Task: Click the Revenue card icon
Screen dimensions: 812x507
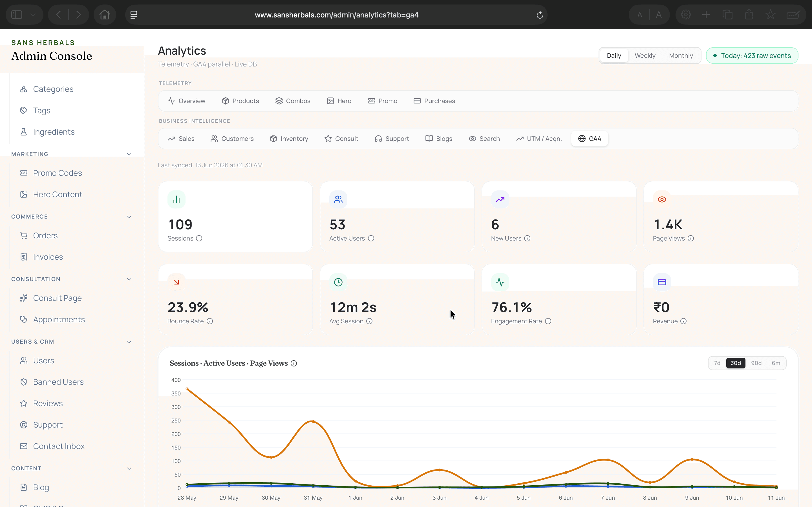Action: point(662,282)
